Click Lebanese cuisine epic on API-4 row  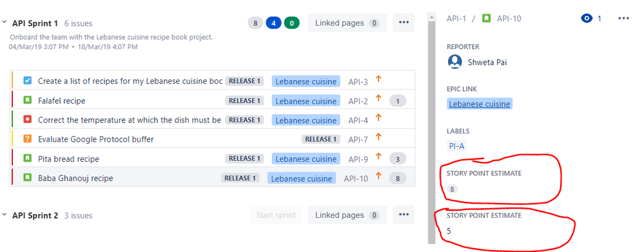[x=306, y=121]
